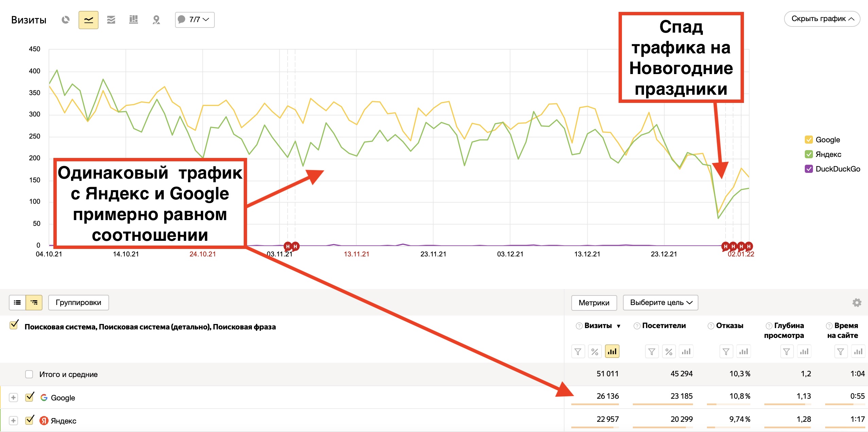The image size is (868, 432).
Task: Click the 13.11.21 date label
Action: pos(357,254)
